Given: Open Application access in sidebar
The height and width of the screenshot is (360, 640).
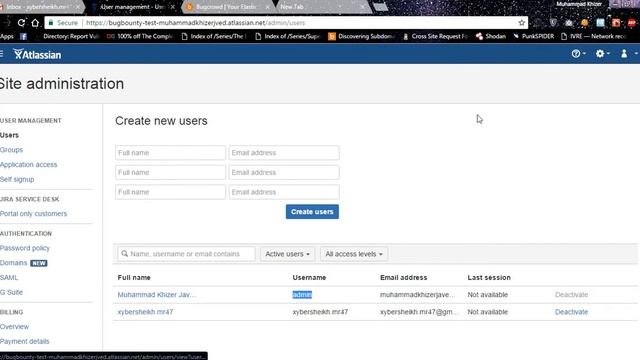Looking at the screenshot, I should click(x=29, y=164).
